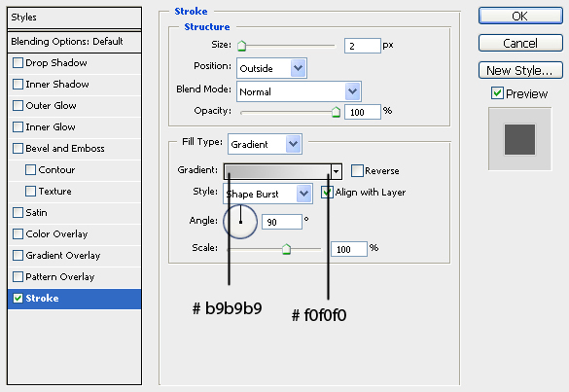The height and width of the screenshot is (392, 569).
Task: Click the Scale percent input field
Action: [x=349, y=249]
